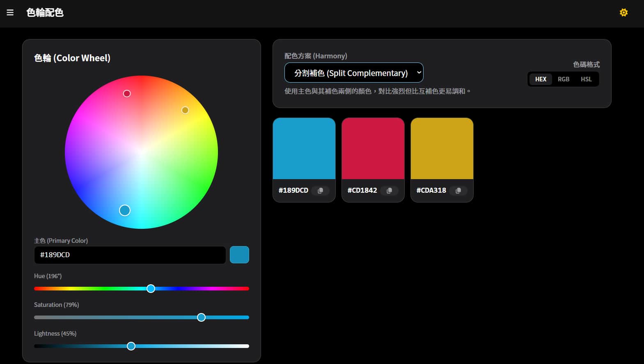The height and width of the screenshot is (364, 644).
Task: Copy the #CD1842 color code
Action: pos(390,190)
